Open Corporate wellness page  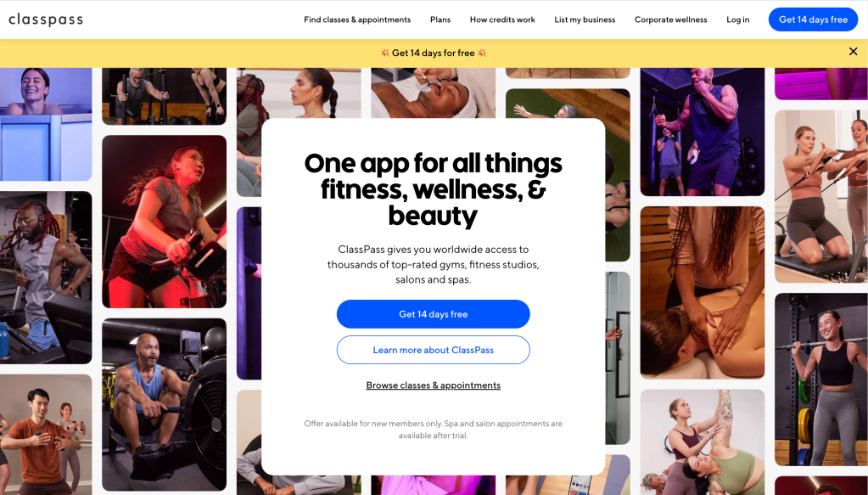tap(670, 20)
